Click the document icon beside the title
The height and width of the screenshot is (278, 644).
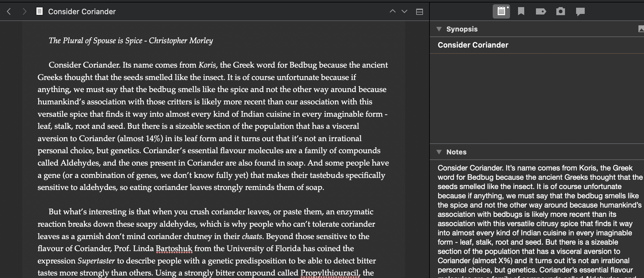tap(40, 12)
